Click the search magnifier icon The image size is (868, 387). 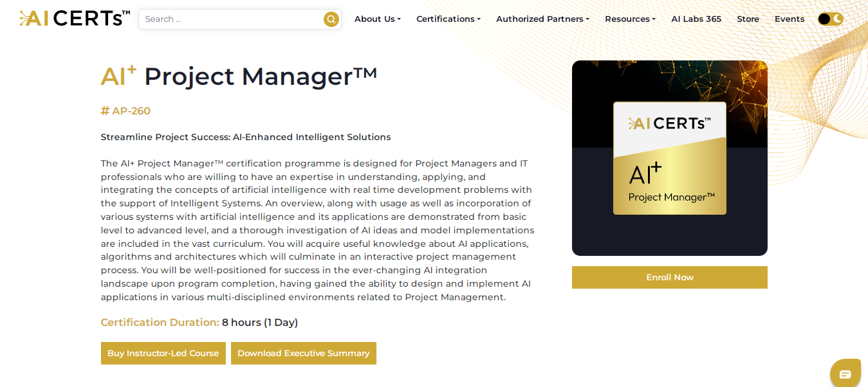click(331, 19)
